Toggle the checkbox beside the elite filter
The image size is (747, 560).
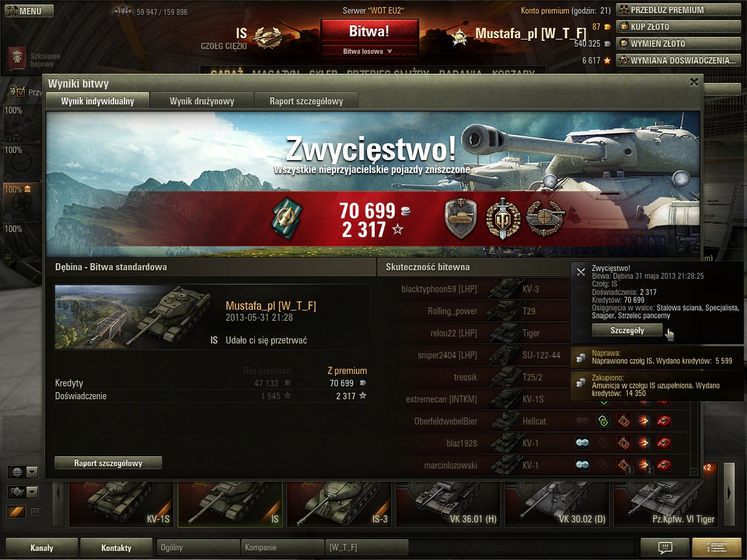35,512
